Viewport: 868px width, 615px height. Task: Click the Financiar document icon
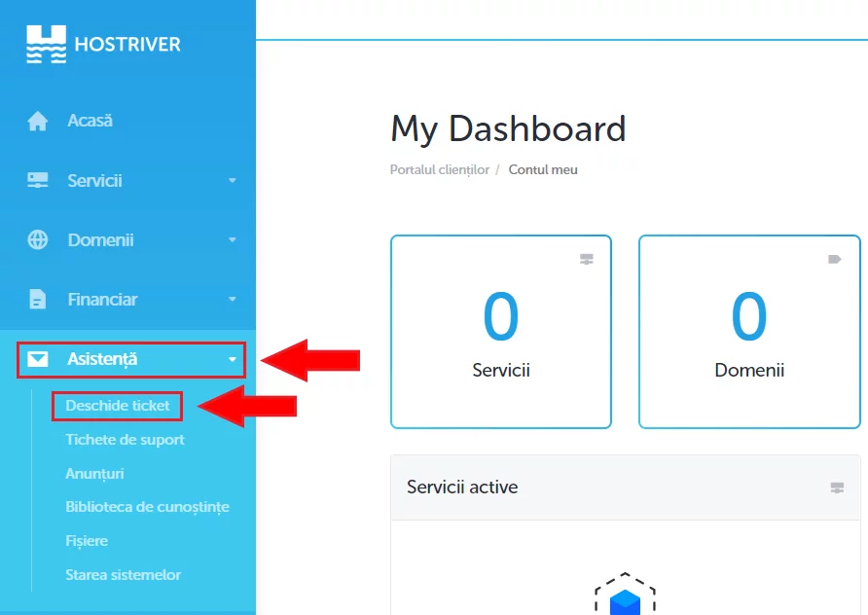(38, 300)
